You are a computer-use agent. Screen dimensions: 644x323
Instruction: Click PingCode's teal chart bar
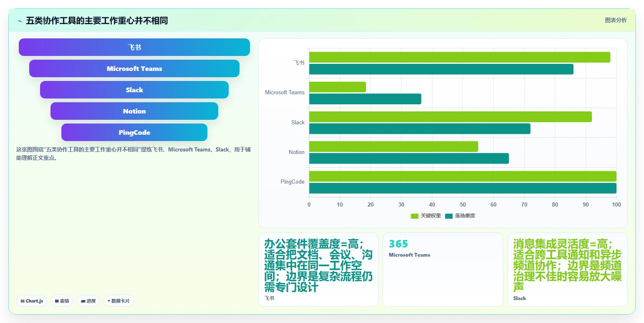point(463,188)
